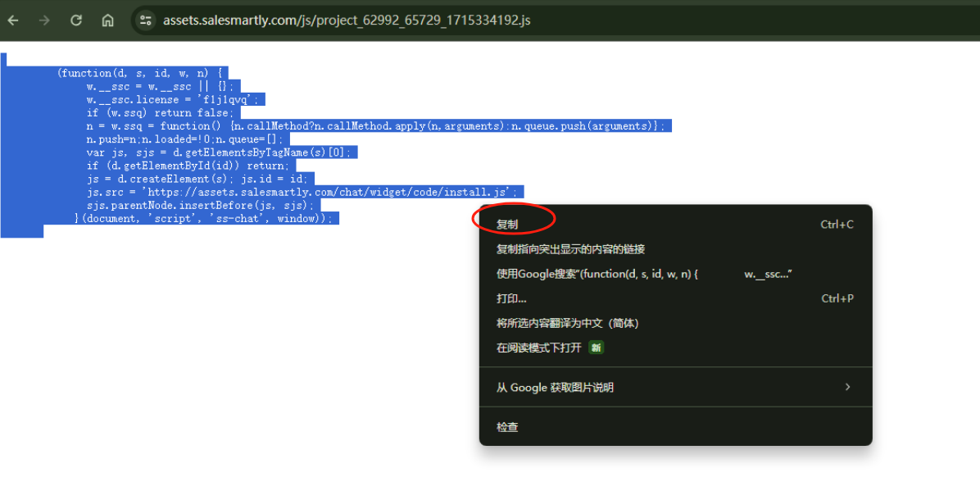Image resolution: width=980 pixels, height=500 pixels.
Task: Reload the page with the refresh icon
Action: click(x=76, y=20)
